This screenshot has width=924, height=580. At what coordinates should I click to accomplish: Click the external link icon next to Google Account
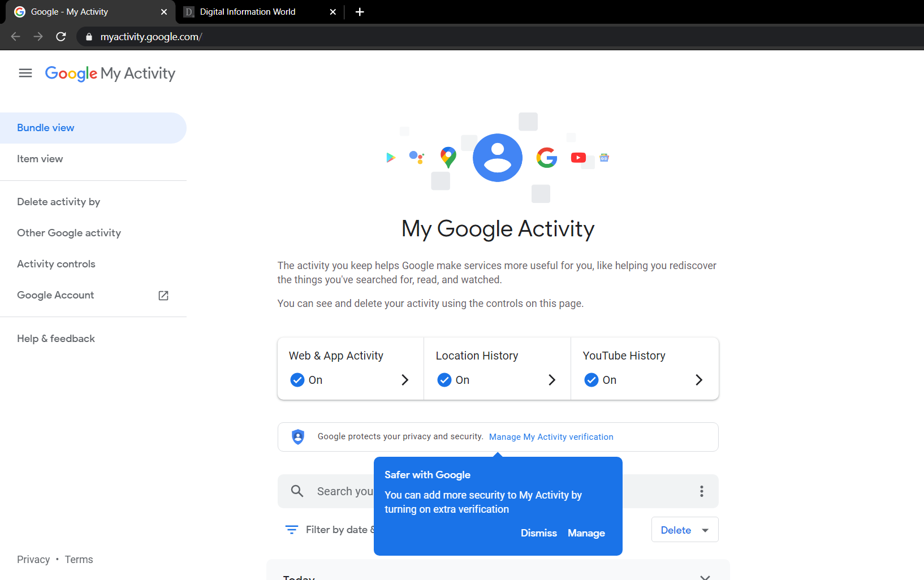[163, 295]
